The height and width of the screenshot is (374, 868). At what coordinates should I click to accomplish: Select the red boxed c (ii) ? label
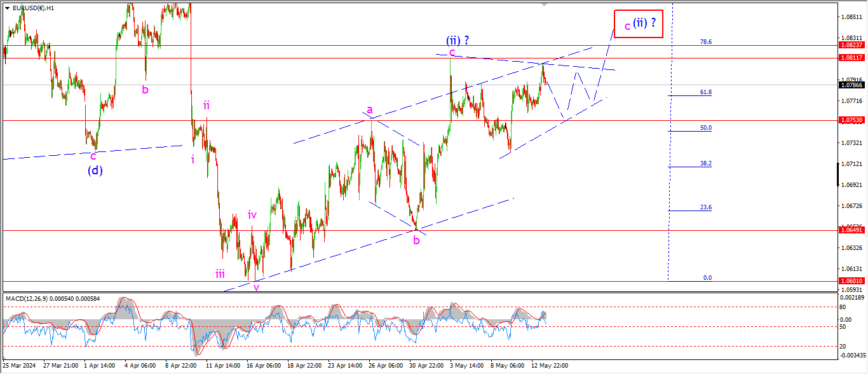pos(639,24)
